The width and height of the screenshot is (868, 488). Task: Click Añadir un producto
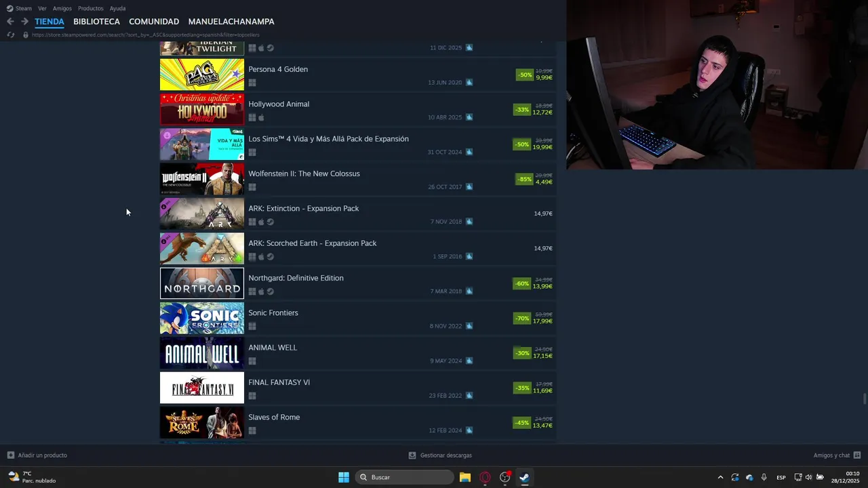(x=37, y=455)
